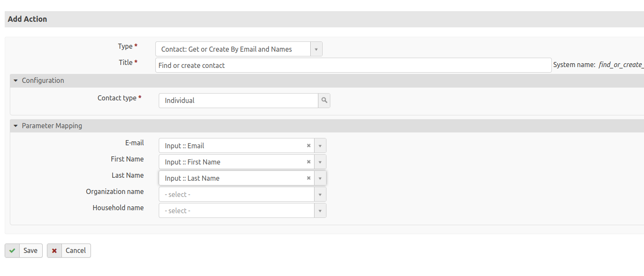Click into the Title text field
This screenshot has width=644, height=276.
(x=353, y=65)
